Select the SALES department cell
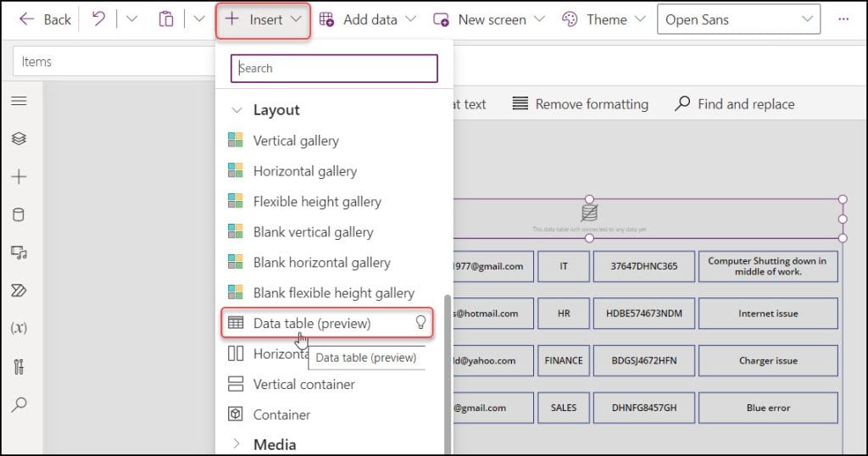This screenshot has width=868, height=456. coord(564,408)
